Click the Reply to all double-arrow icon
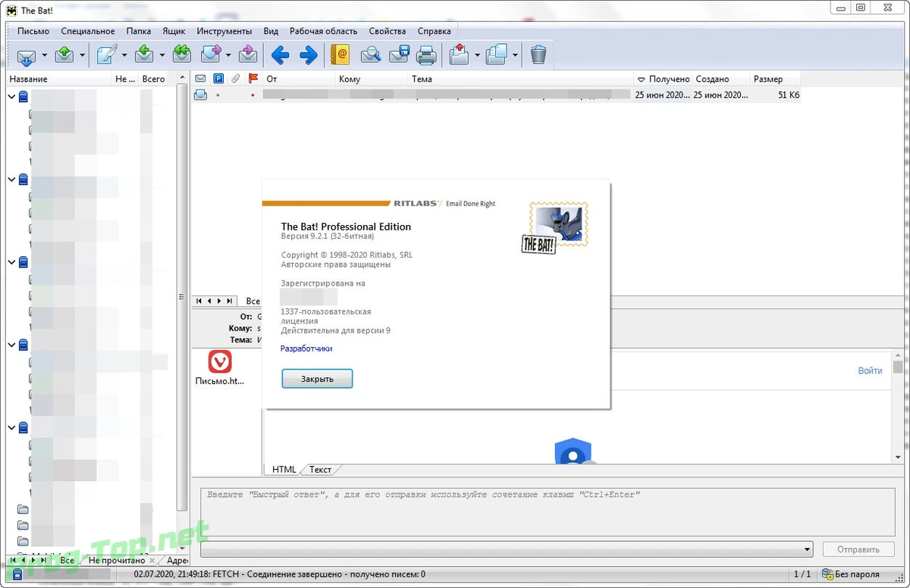Viewport: 910px width, 588px height. pos(181,55)
